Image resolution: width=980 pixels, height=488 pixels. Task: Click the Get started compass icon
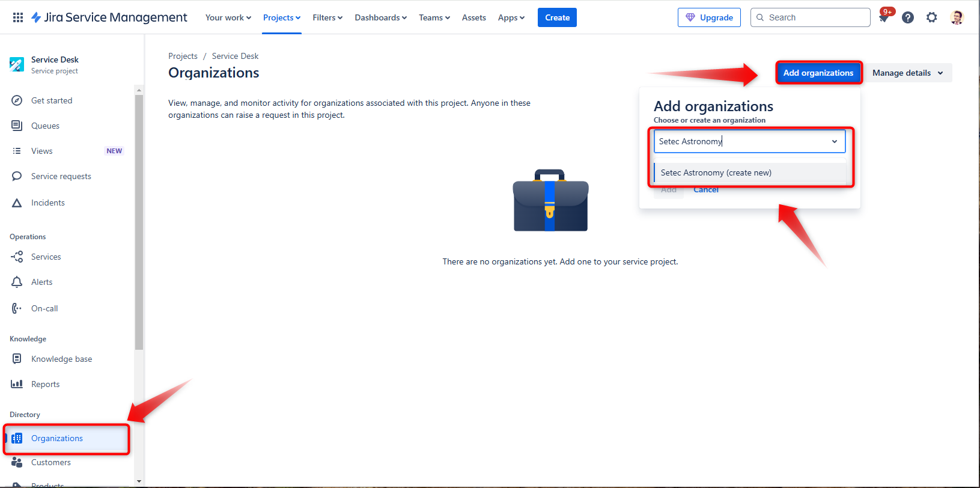pos(17,100)
